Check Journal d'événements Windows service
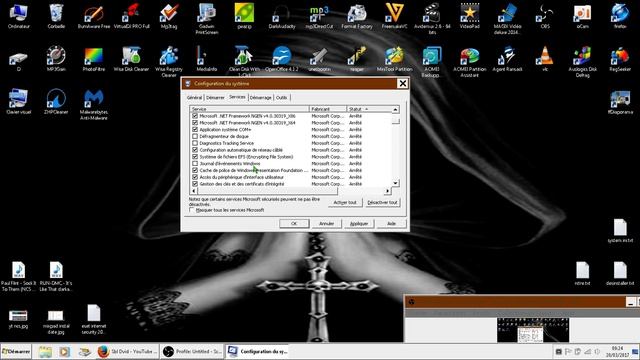Image resolution: width=640 pixels, height=360 pixels. [195, 163]
